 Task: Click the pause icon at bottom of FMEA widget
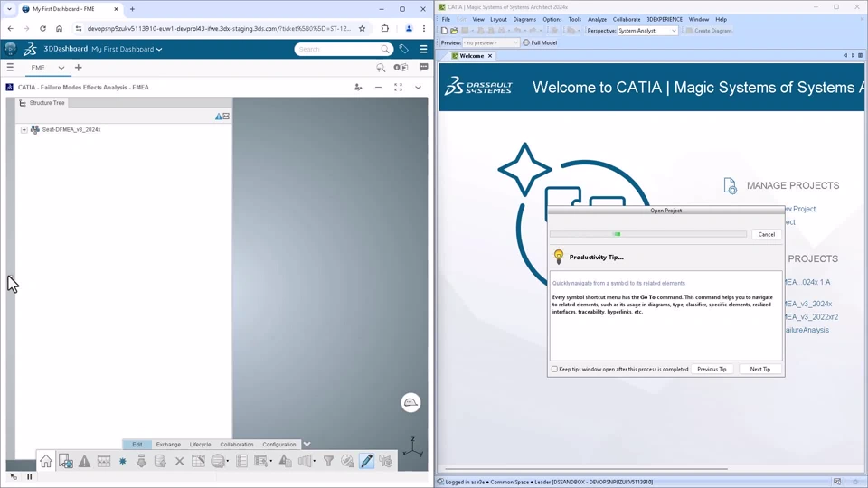point(29,476)
